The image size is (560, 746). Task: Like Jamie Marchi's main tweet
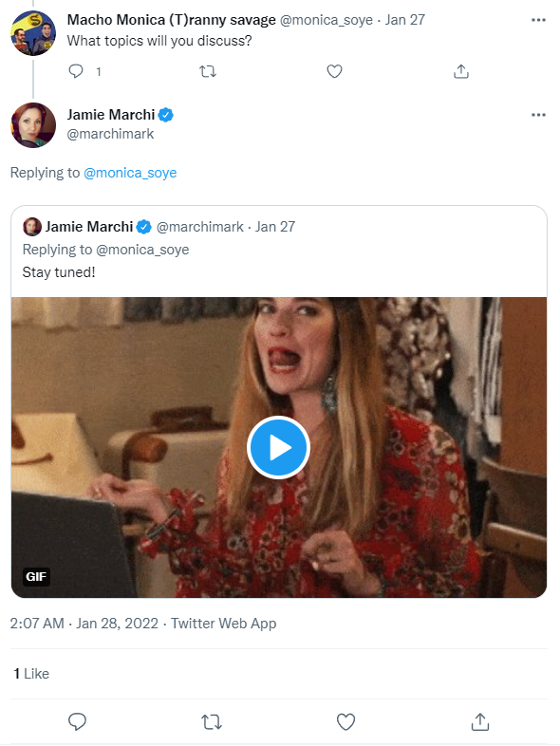click(345, 721)
